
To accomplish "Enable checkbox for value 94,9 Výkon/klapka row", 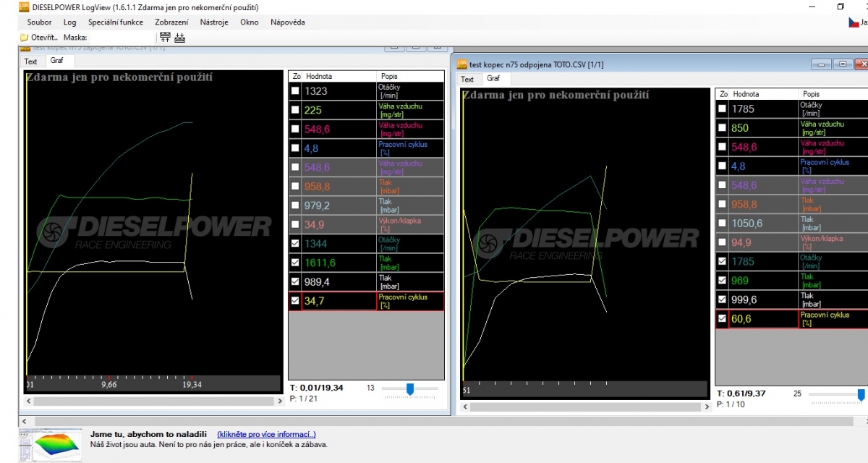I will 722,242.
